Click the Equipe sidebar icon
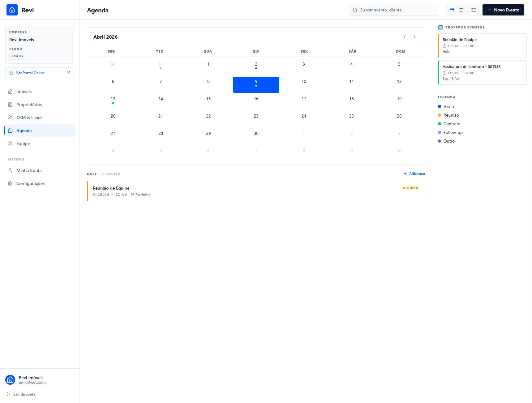The height and width of the screenshot is (403, 532). click(x=11, y=144)
